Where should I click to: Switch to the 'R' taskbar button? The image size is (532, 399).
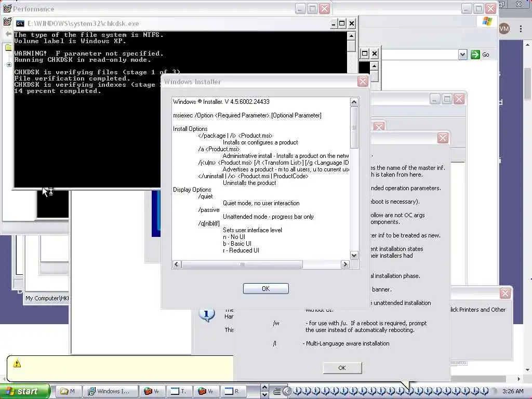[x=232, y=391]
